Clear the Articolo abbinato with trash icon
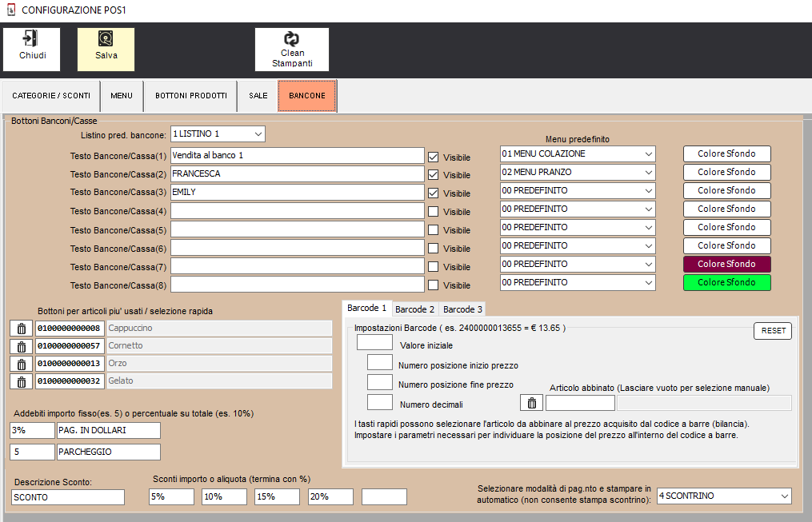The image size is (812, 522). 531,403
